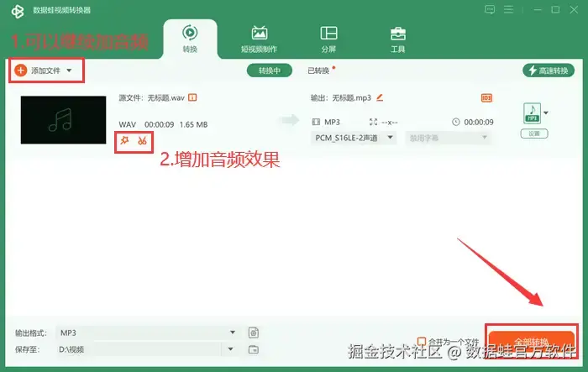Open the PCM_S16LE-2声道 audio track dropdown
Screen dimensions: 588x372
click(354, 138)
